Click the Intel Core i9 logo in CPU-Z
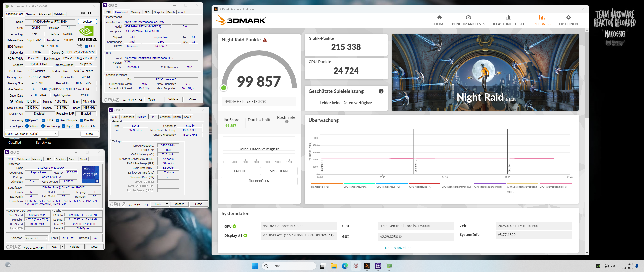The width and height of the screenshot is (644, 272). click(90, 174)
